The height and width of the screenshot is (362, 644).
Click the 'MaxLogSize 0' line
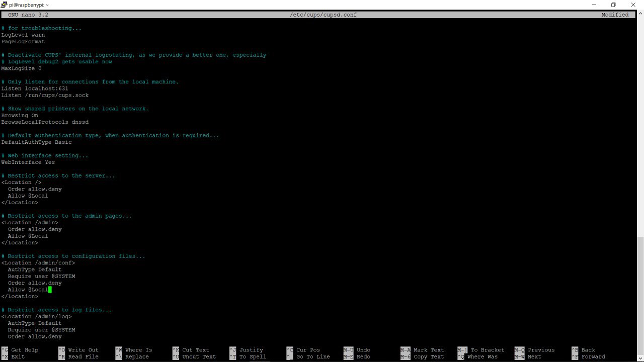tap(21, 68)
